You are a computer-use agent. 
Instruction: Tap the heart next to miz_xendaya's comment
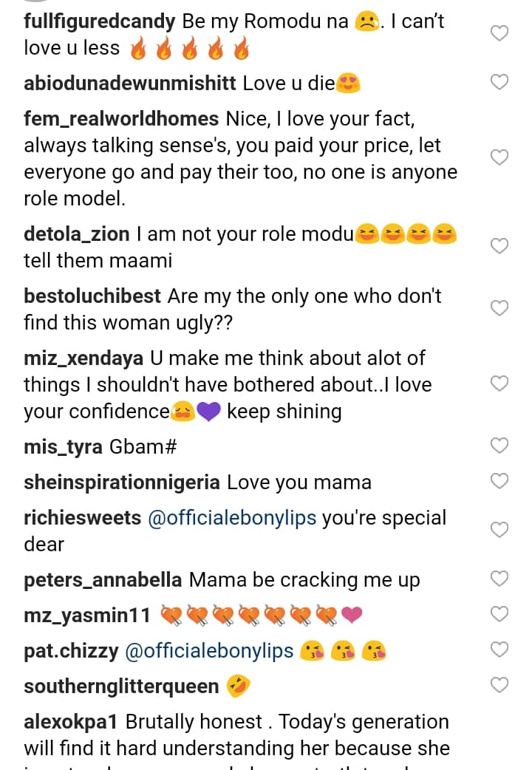tap(500, 383)
